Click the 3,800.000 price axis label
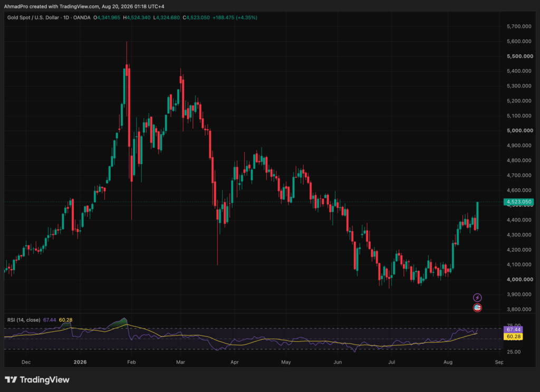This screenshot has width=540, height=392. pyautogui.click(x=519, y=309)
